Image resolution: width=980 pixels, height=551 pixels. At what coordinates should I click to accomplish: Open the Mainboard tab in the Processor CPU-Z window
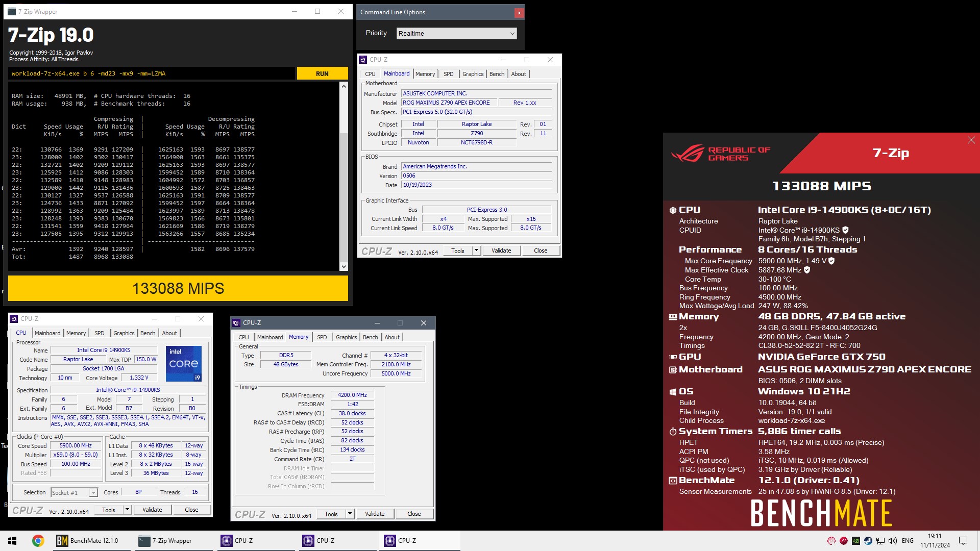click(x=47, y=333)
